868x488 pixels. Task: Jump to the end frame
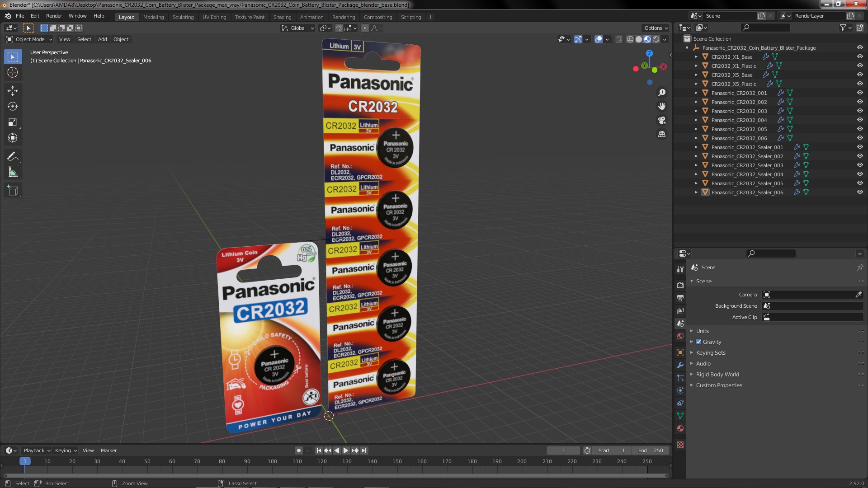(x=364, y=450)
